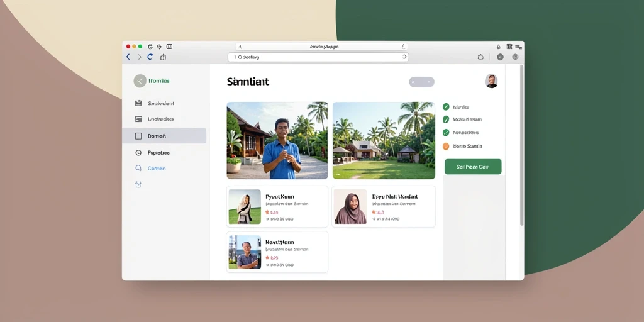Open the gray pill dropdown near page title
Viewport: 644px width, 322px height.
click(x=421, y=82)
